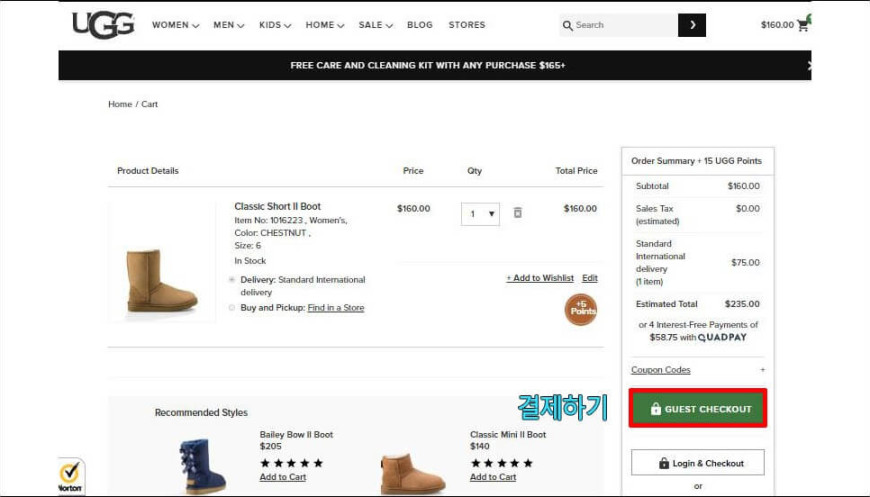
Task: Click the search magnifier icon
Action: (567, 26)
